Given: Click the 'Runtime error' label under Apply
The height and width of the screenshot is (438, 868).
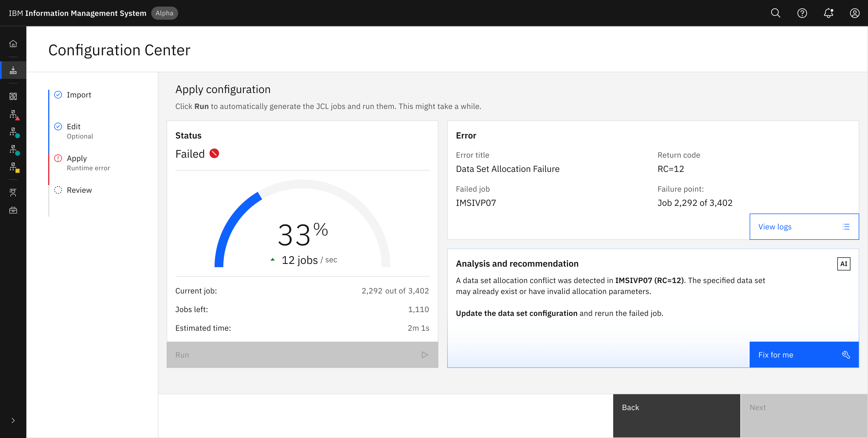Looking at the screenshot, I should coord(88,168).
